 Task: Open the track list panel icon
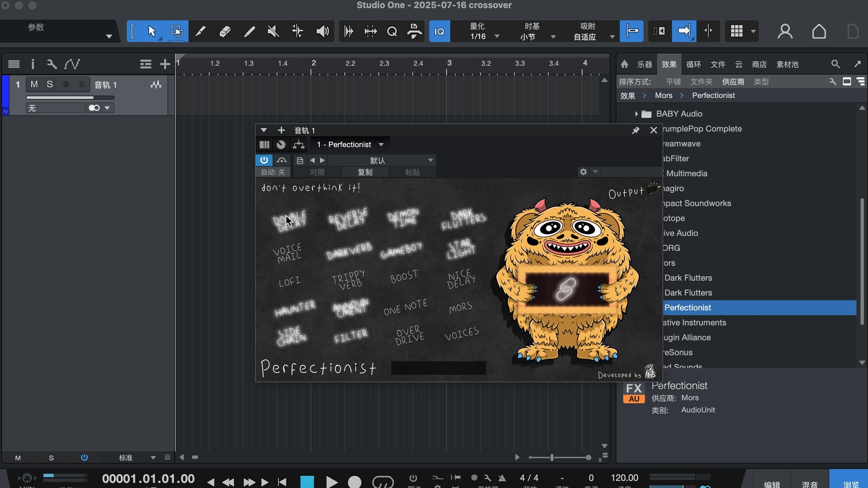click(14, 64)
